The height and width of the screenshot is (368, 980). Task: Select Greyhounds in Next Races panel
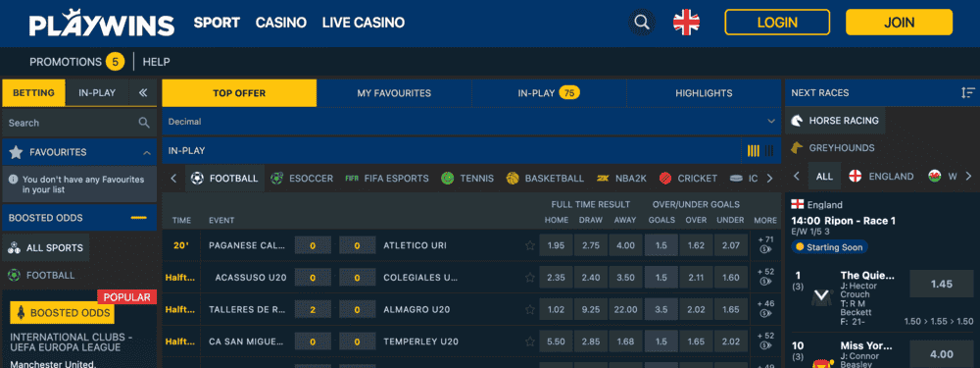click(x=841, y=148)
